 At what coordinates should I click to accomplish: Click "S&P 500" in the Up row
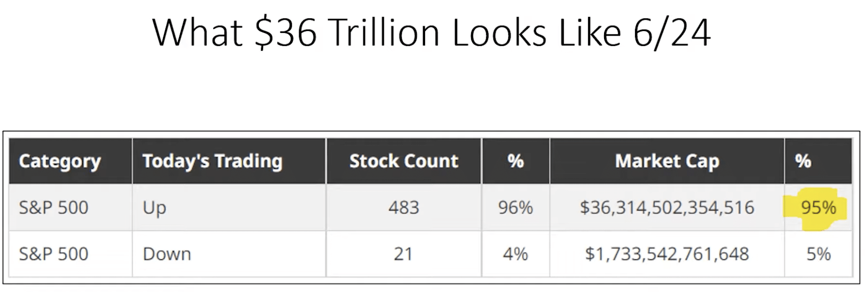pyautogui.click(x=54, y=208)
